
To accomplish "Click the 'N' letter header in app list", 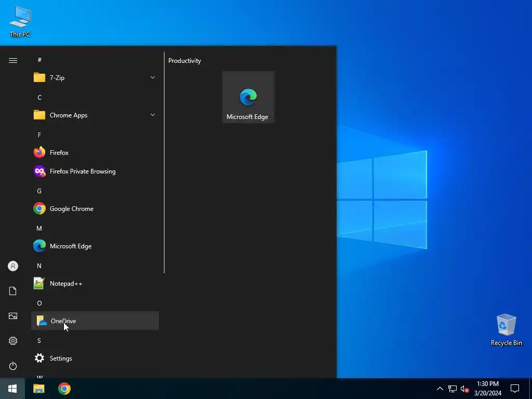I will click(39, 265).
